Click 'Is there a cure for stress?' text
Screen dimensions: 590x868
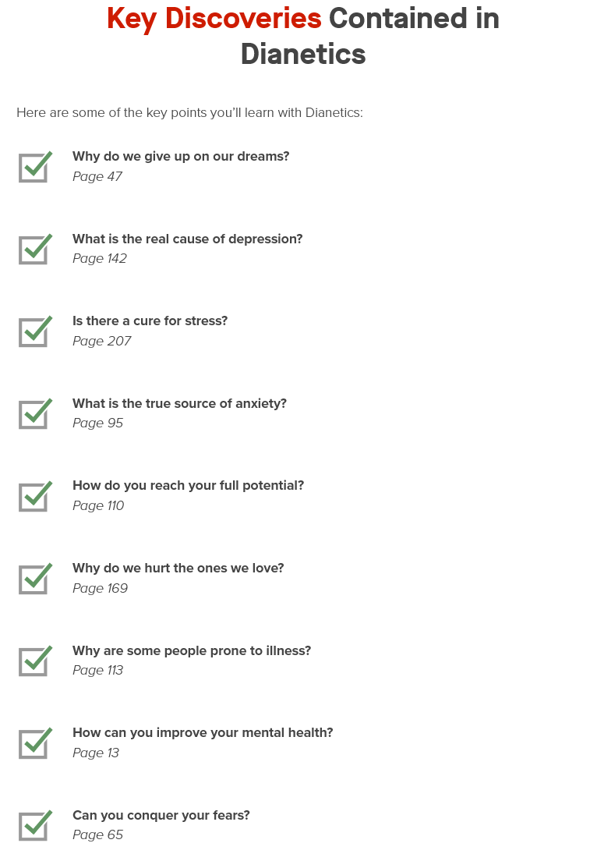click(150, 321)
